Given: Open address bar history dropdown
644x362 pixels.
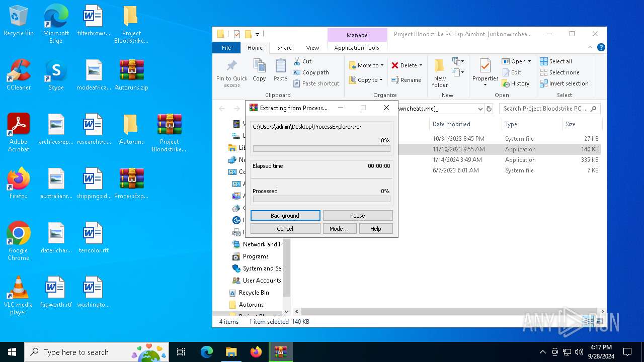Looking at the screenshot, I should tap(480, 109).
